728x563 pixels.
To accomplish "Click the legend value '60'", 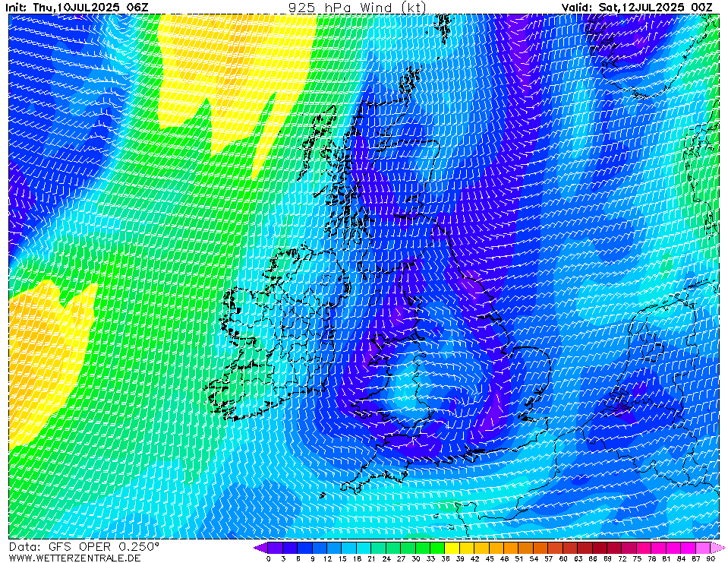I will [563, 558].
